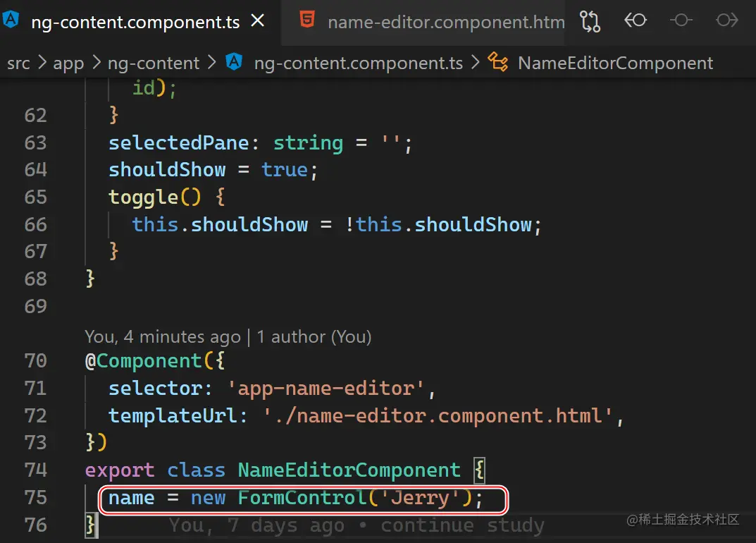The image size is (756, 543).
Task: Switch to the name-editor.component.html tab
Action: [x=445, y=22]
